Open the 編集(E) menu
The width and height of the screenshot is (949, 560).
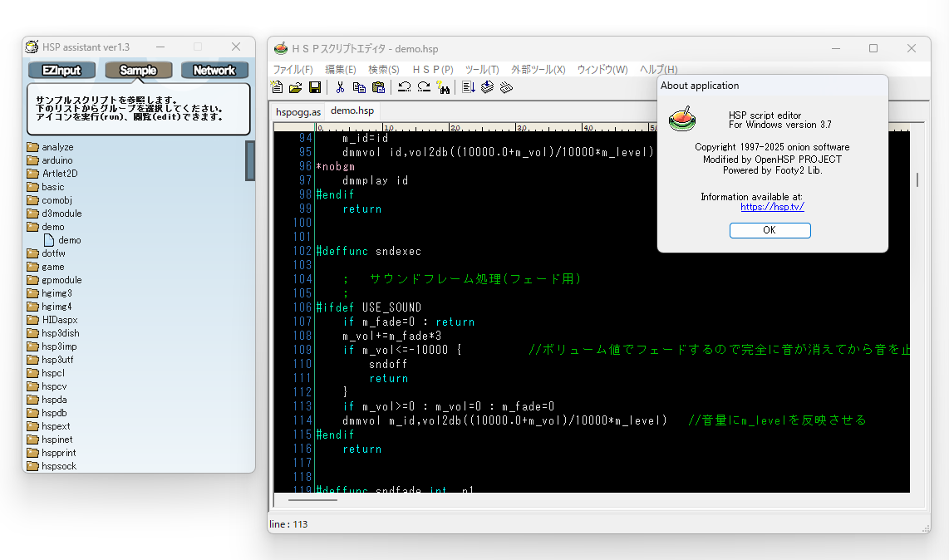(341, 70)
